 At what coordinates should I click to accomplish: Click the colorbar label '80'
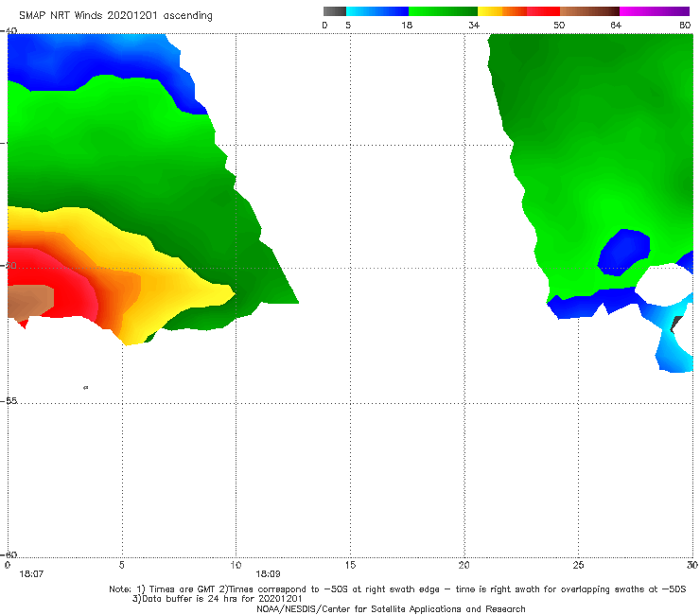(x=685, y=26)
